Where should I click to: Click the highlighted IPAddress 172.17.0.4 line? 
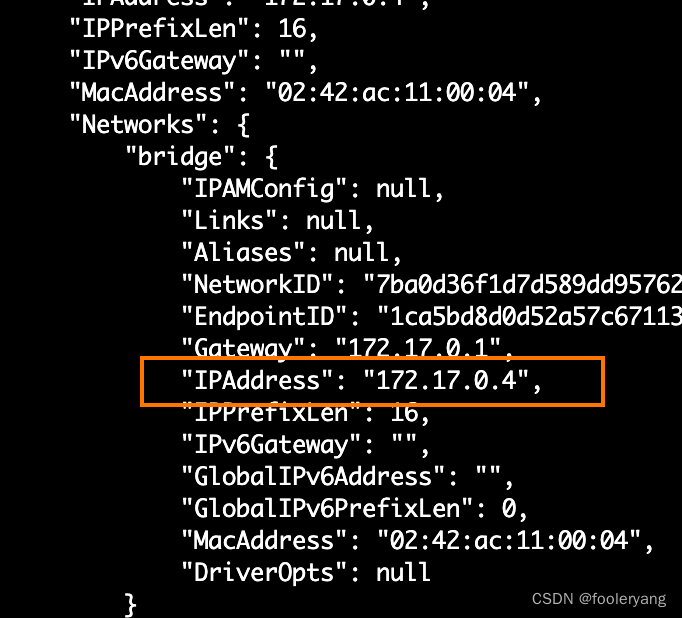pyautogui.click(x=361, y=381)
